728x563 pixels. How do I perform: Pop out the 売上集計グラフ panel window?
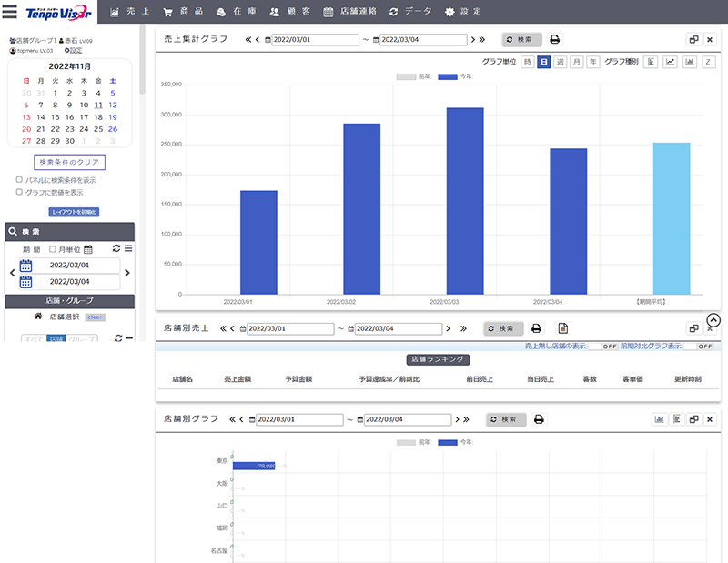(x=693, y=40)
